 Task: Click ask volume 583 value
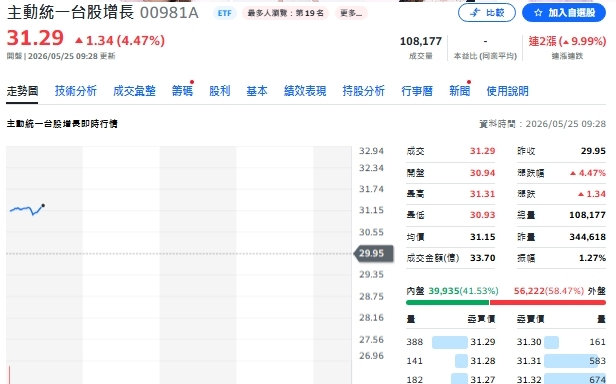point(598,361)
